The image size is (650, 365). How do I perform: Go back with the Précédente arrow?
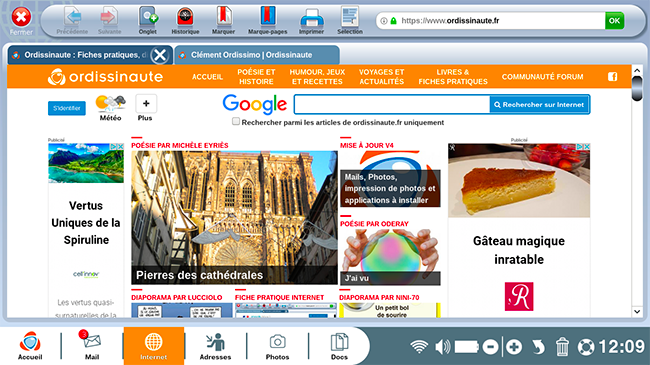tap(72, 21)
